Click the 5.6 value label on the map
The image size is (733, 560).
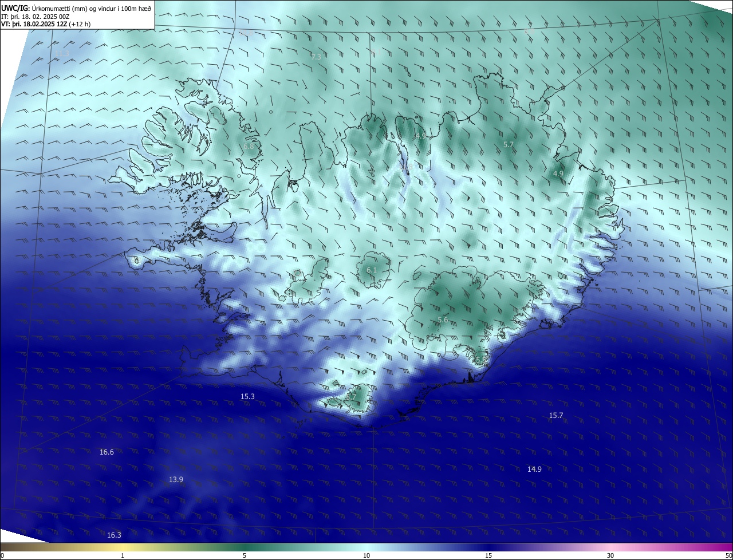443,320
